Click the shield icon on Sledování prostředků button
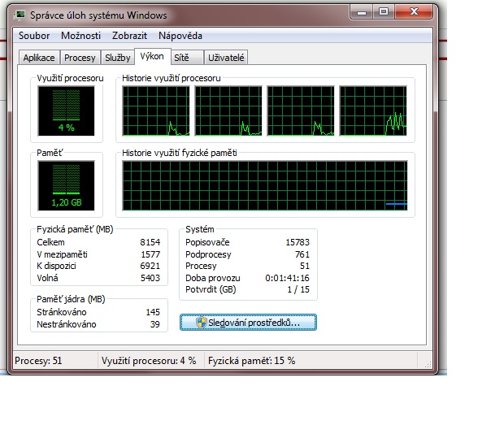504x425 pixels. pyautogui.click(x=202, y=323)
